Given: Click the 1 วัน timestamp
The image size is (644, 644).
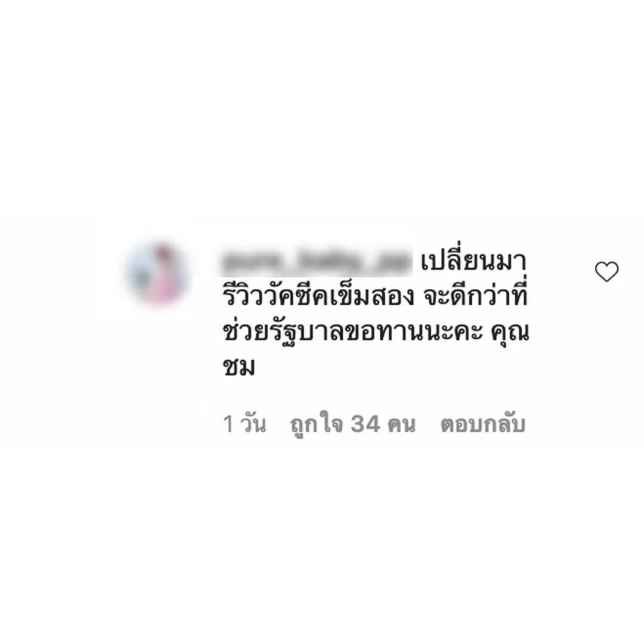Looking at the screenshot, I should pyautogui.click(x=244, y=424).
